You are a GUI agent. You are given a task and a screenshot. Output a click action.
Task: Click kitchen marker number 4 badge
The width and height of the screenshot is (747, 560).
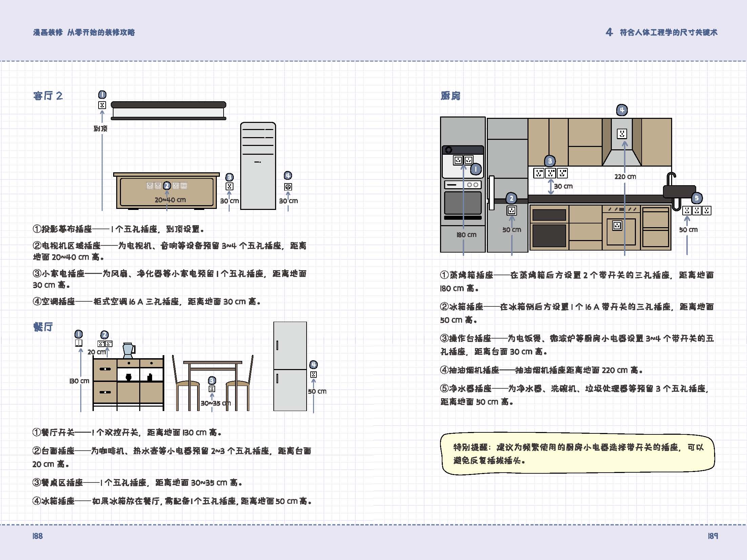tap(622, 110)
